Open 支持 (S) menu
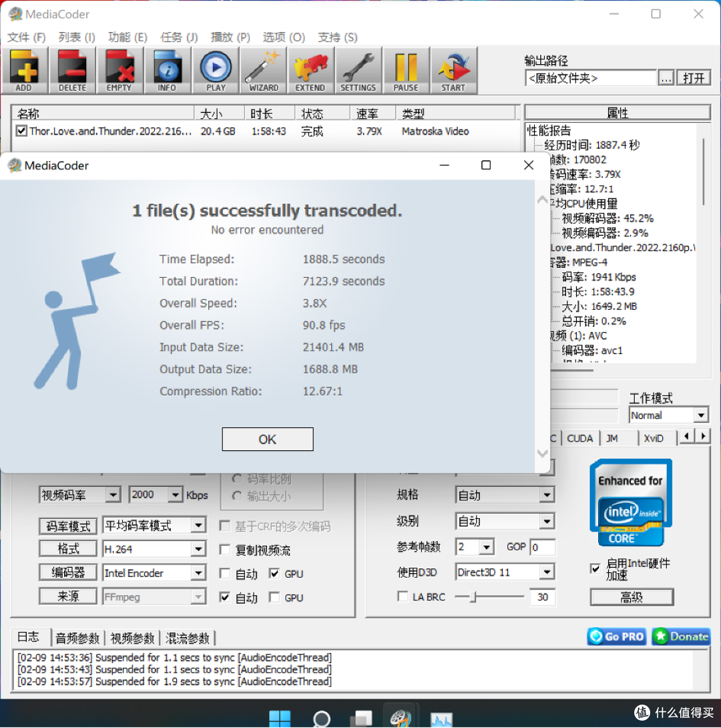 pos(337,37)
